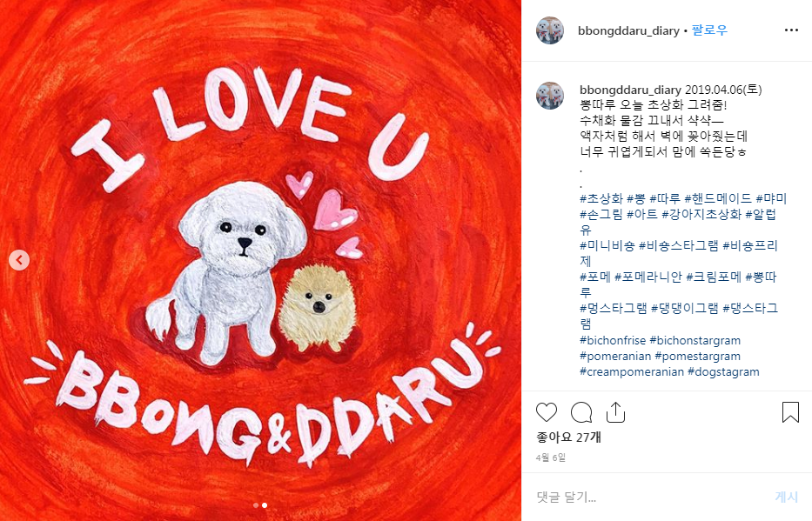Share post via upload arrow icon
Screen dimensions: 812x521
615,412
